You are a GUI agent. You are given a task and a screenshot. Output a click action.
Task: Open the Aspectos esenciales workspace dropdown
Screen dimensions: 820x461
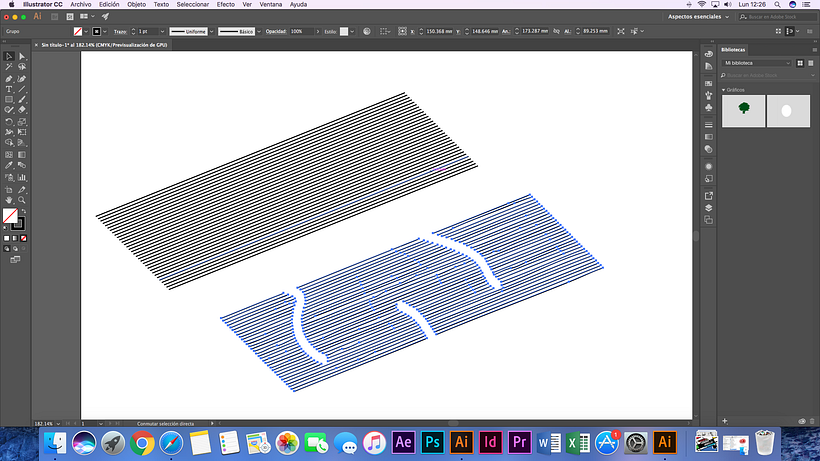pos(698,17)
